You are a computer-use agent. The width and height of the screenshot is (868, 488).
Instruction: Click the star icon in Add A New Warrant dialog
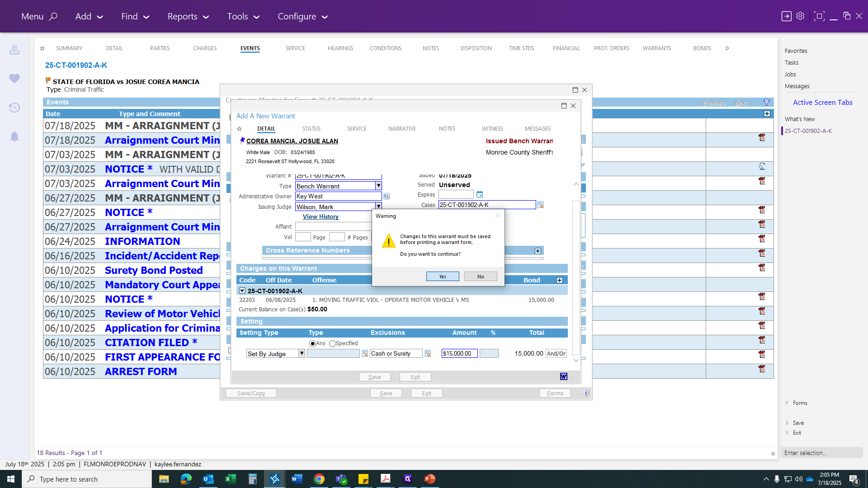(240, 129)
